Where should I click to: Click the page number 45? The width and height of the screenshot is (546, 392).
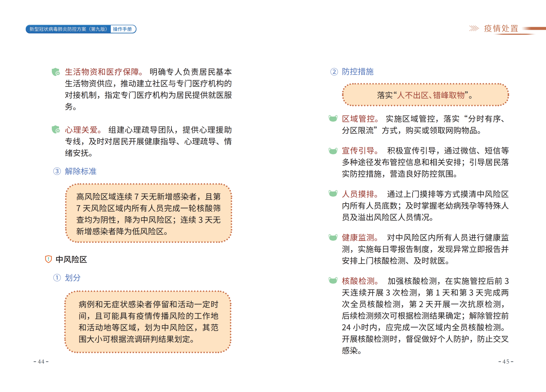506,362
